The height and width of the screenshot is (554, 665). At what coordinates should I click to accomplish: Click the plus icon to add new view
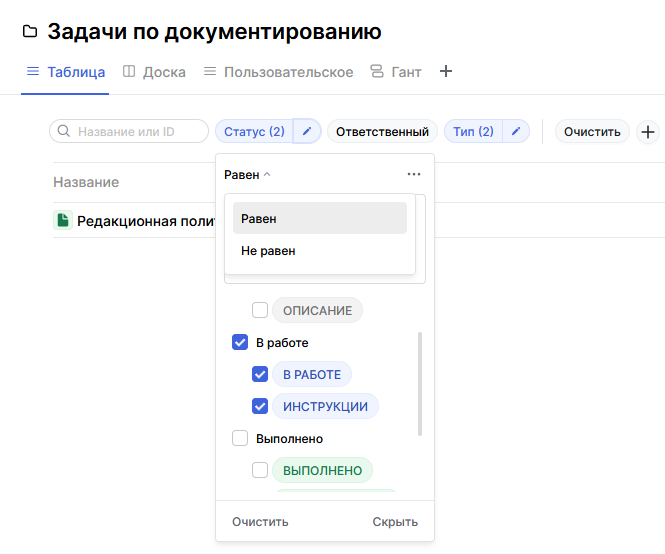click(446, 72)
